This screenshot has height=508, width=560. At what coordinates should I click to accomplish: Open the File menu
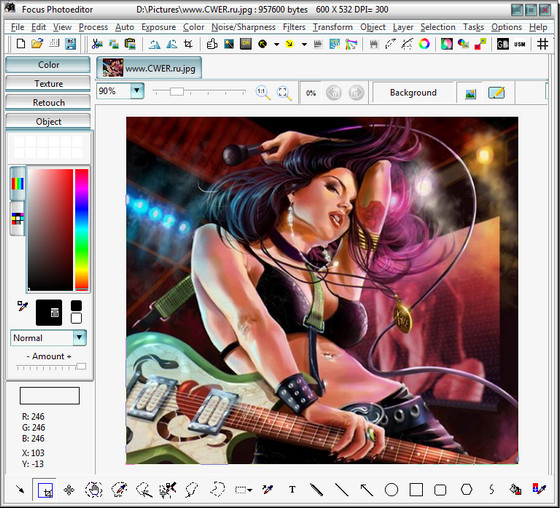(18, 27)
